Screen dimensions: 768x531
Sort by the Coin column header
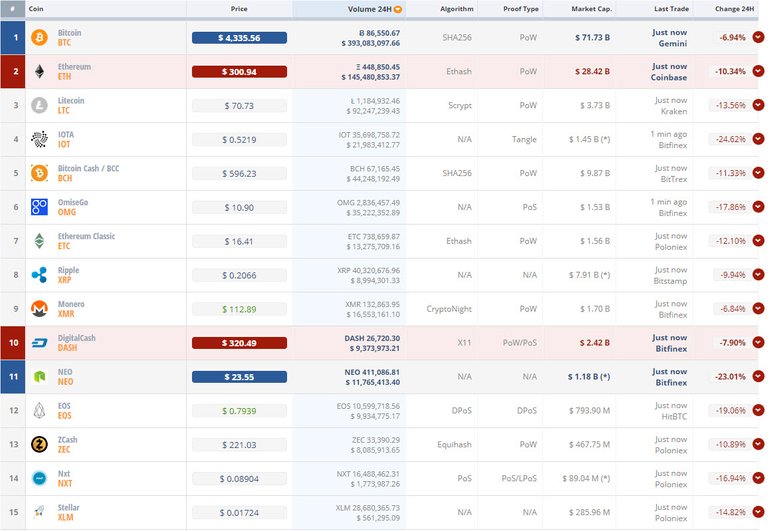(x=36, y=9)
